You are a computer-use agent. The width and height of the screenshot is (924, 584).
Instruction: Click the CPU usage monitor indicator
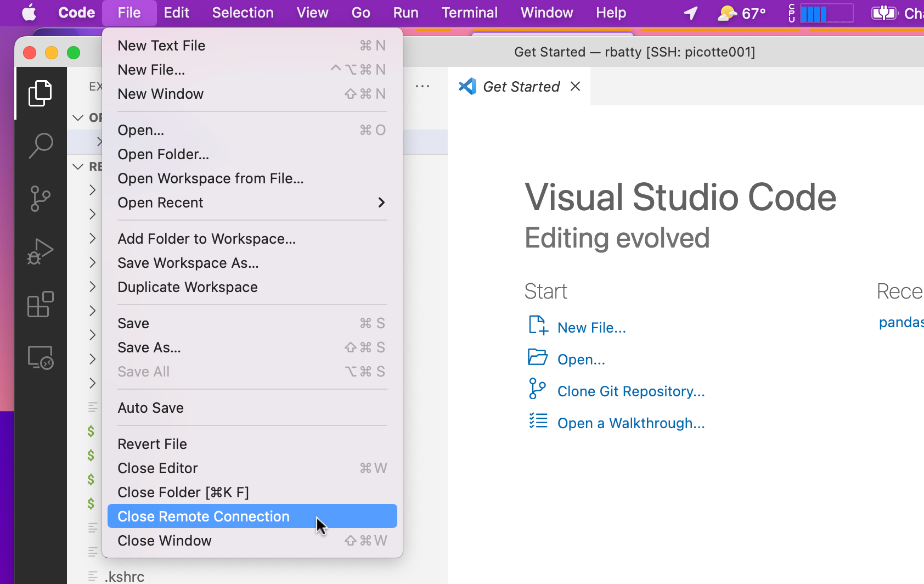tap(821, 13)
